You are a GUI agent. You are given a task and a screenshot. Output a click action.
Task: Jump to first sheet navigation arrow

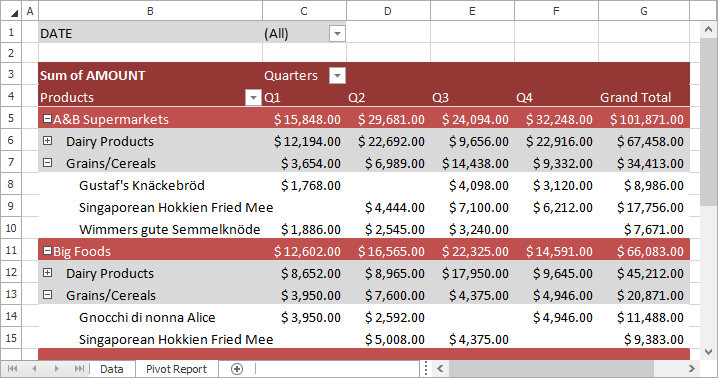(12, 369)
